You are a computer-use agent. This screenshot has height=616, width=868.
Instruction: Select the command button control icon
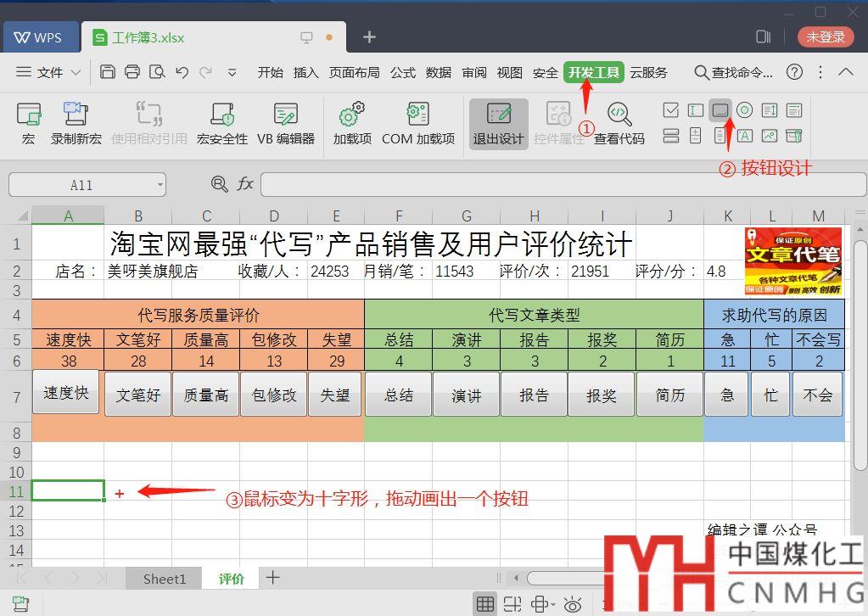(720, 110)
